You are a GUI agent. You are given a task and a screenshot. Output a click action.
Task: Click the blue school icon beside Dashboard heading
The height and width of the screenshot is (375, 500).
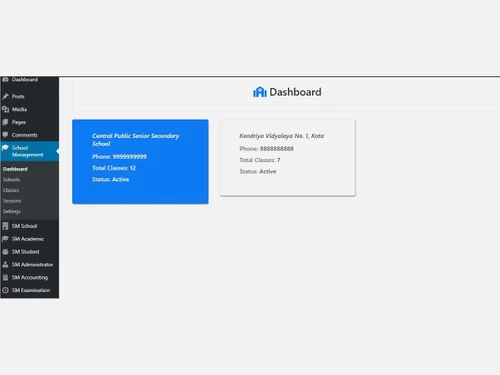tap(260, 92)
